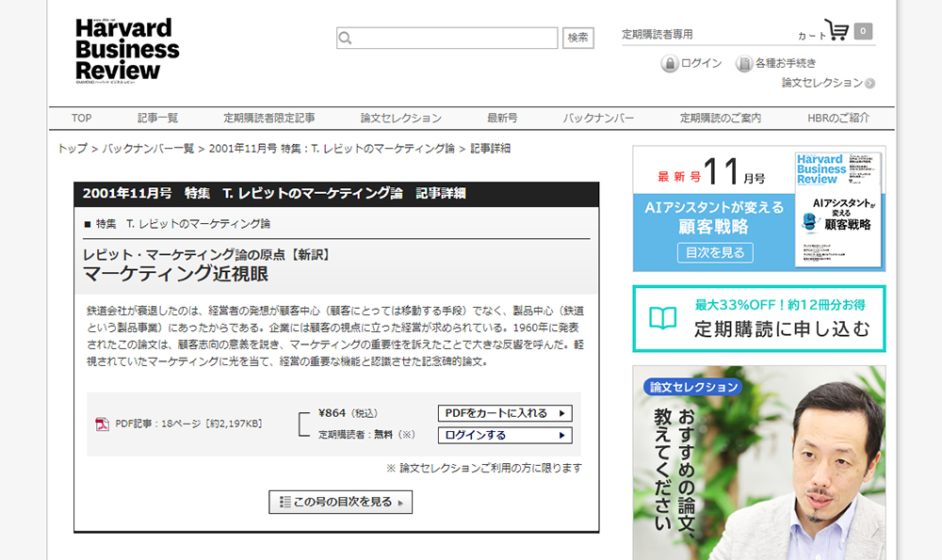The image size is (942, 560).
Task: Click the magnifier icon in search box
Action: pyautogui.click(x=346, y=39)
